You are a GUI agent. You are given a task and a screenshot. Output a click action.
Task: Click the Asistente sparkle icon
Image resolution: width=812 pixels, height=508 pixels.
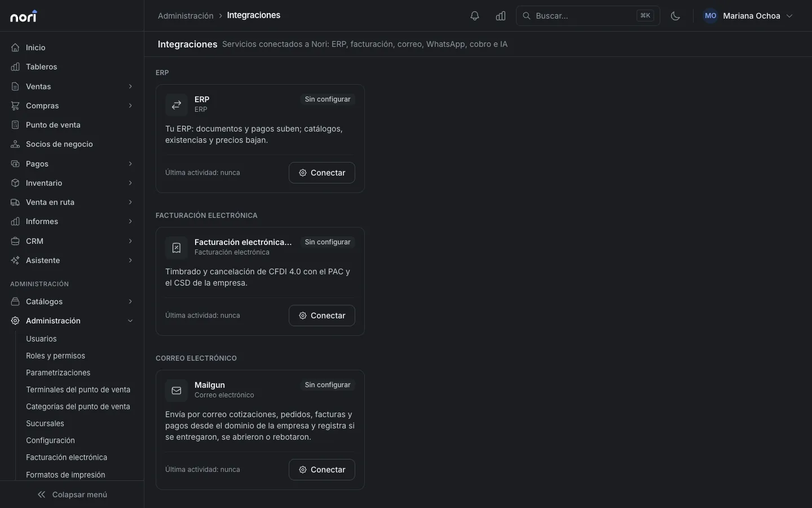click(x=15, y=260)
